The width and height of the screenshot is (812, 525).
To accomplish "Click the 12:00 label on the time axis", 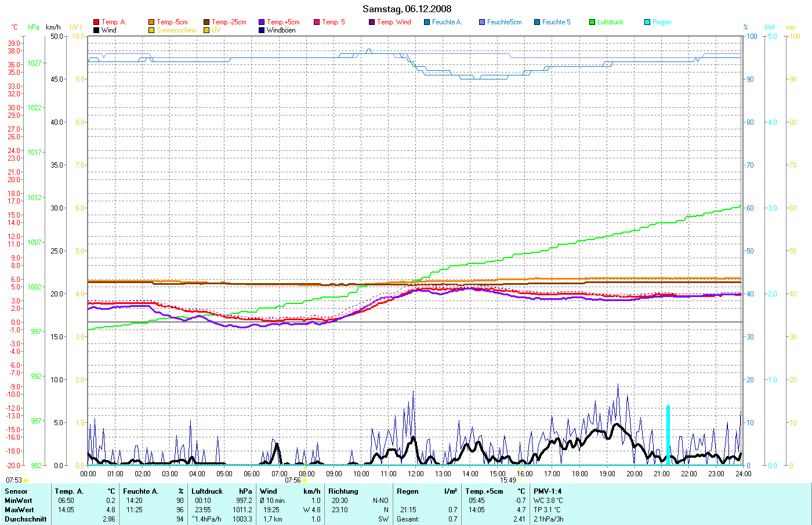I will [415, 474].
